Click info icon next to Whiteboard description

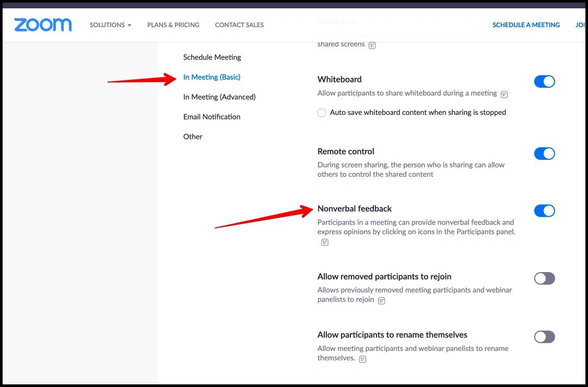click(504, 95)
